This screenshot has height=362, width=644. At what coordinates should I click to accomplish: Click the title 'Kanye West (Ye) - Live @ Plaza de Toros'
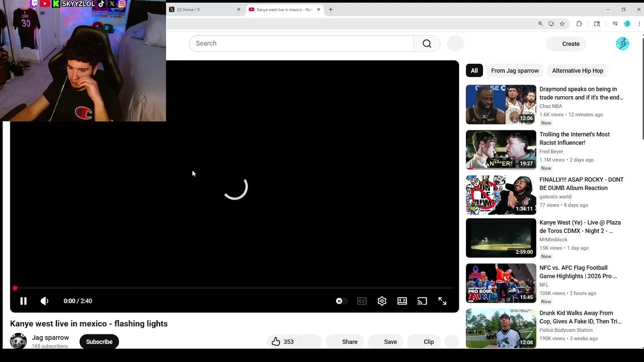click(x=580, y=226)
